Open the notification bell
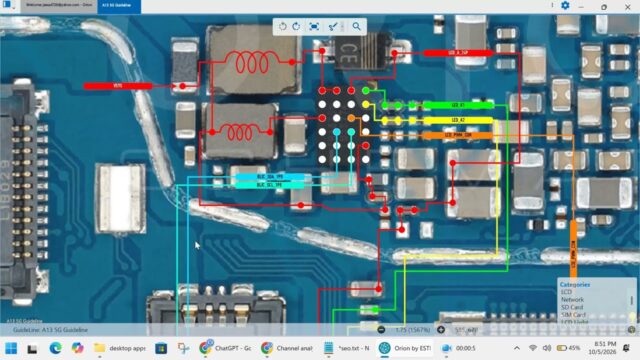The width and height of the screenshot is (640, 360). pos(626,348)
